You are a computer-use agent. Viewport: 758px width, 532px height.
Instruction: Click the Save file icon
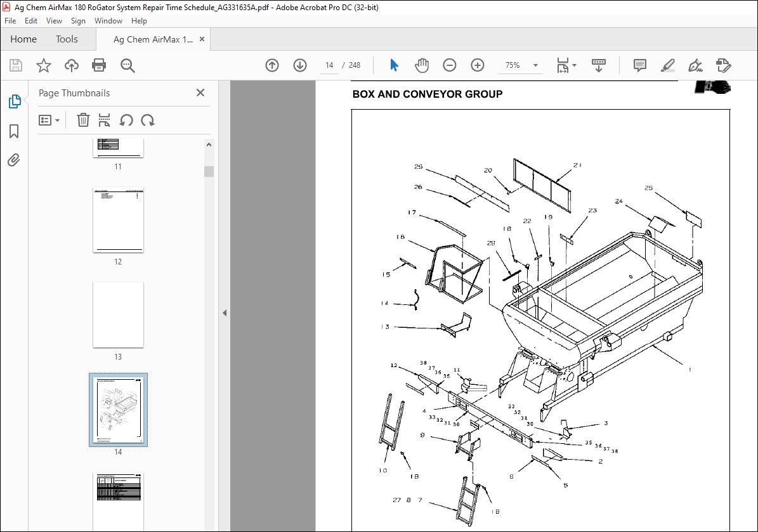click(16, 65)
